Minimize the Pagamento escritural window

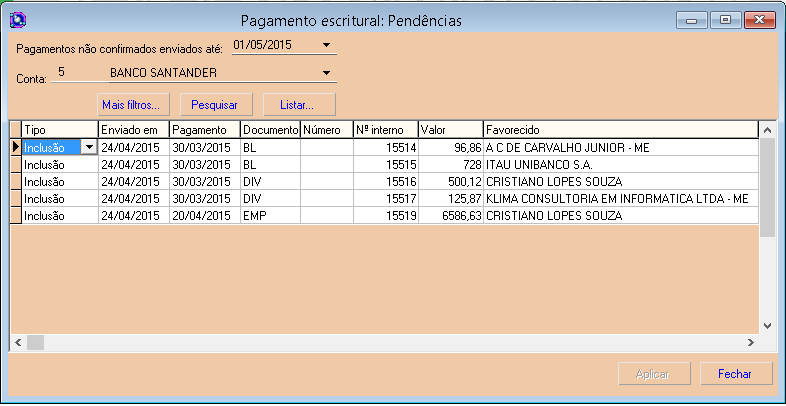[692, 21]
